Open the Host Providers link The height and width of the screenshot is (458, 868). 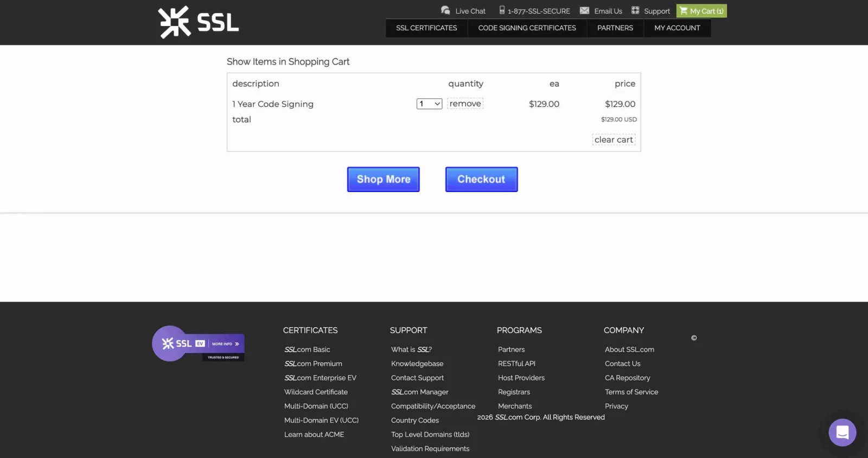pyautogui.click(x=521, y=378)
